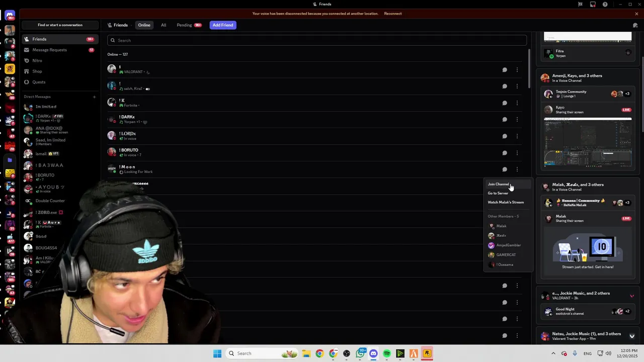
Task: Open the Fitra Yorpen activity entry
Action: pyautogui.click(x=588, y=53)
